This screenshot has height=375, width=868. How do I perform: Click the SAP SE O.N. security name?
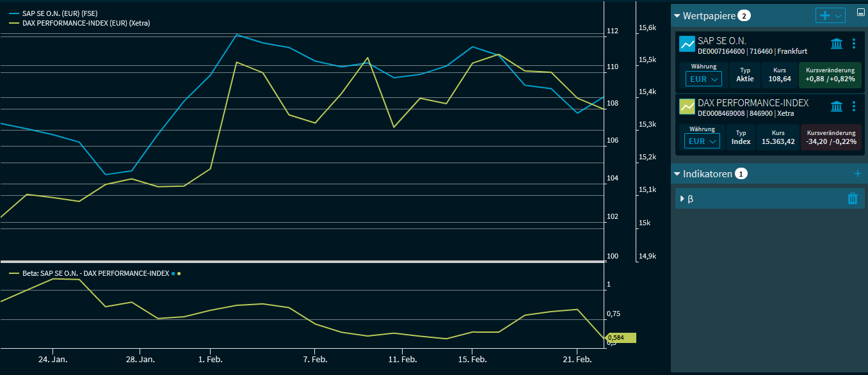(723, 40)
